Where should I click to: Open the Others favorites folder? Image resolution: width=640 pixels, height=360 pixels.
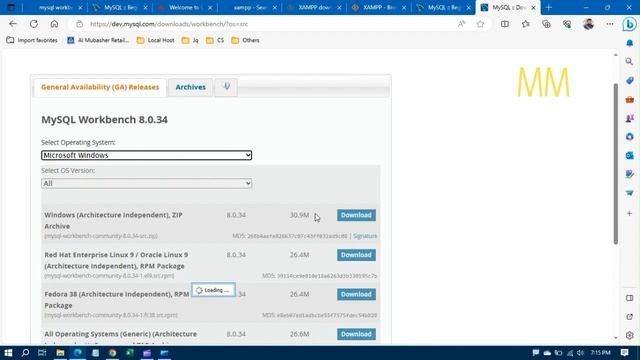point(245,40)
